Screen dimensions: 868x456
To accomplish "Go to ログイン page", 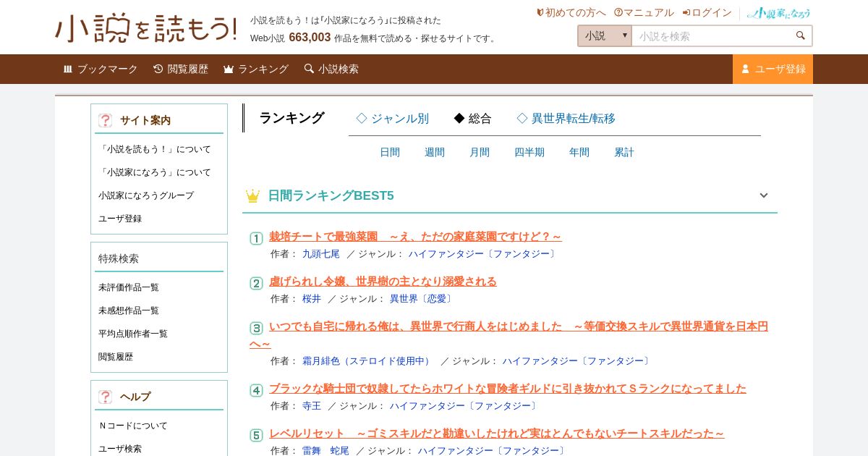I will 707,12.
